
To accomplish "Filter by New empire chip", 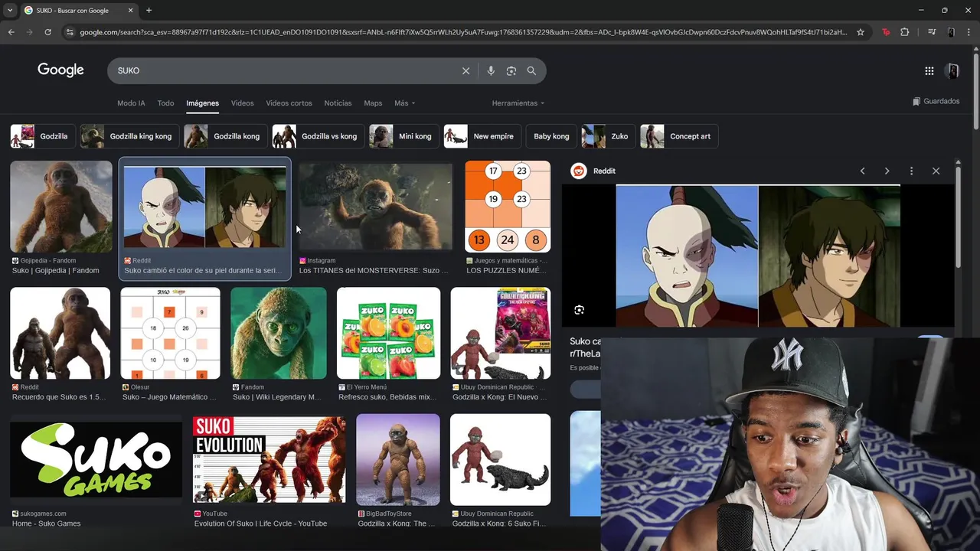I will [482, 136].
